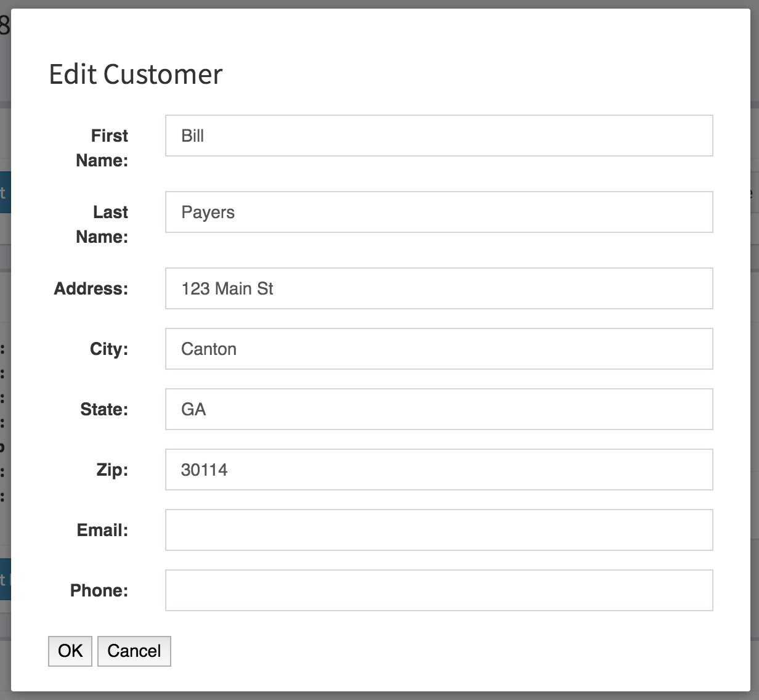
Task: Click the First Name input field
Action: [x=439, y=136]
